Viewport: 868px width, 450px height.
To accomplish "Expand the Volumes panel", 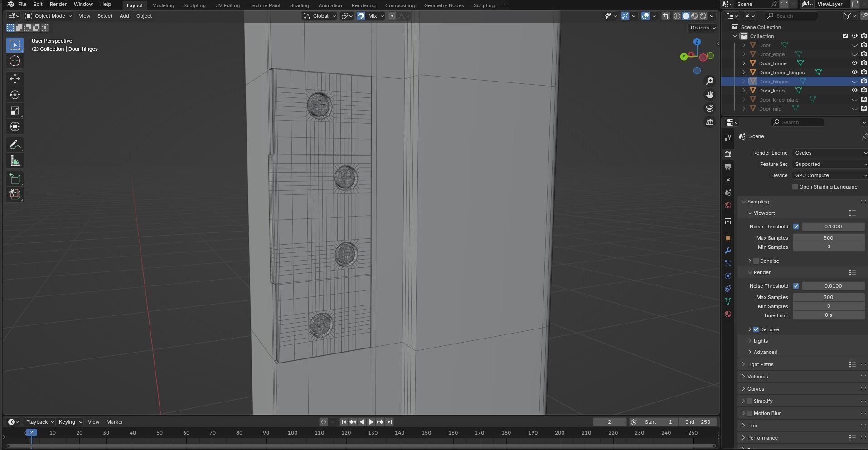I will (x=757, y=377).
